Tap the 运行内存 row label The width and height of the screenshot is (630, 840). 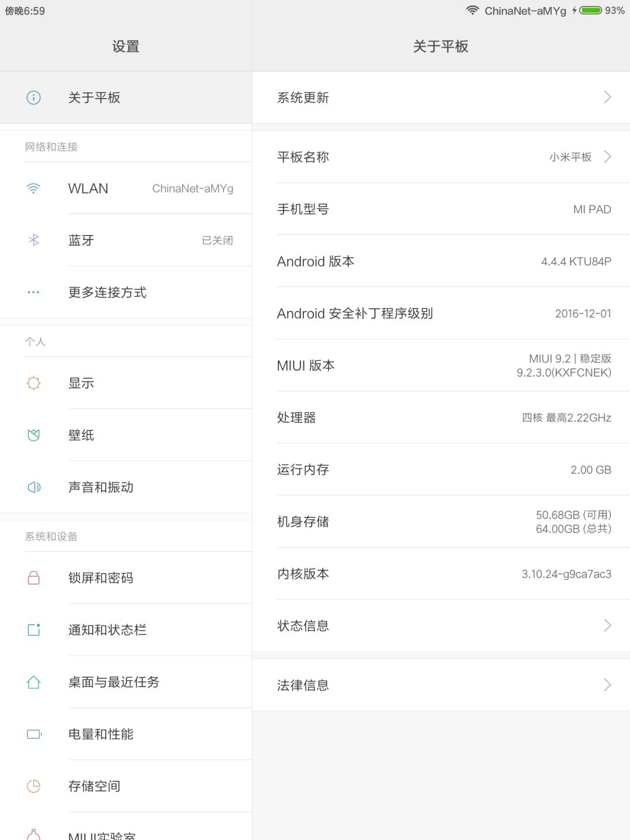click(x=303, y=470)
